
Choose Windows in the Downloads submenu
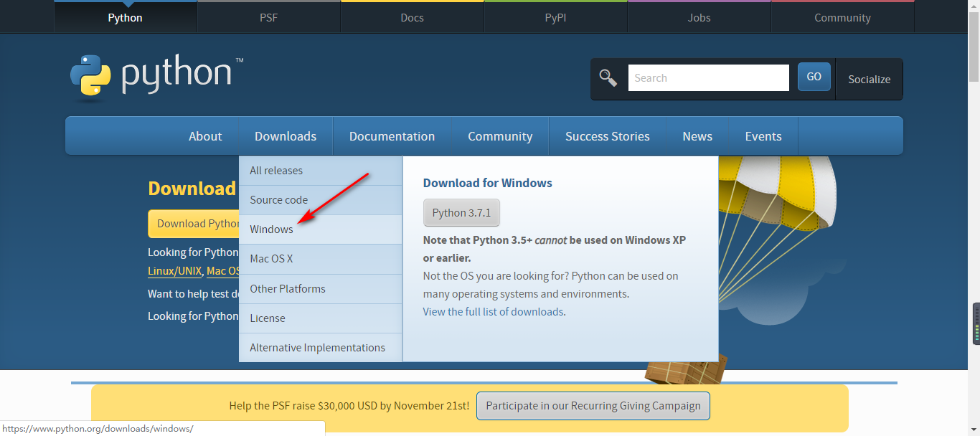point(321,229)
